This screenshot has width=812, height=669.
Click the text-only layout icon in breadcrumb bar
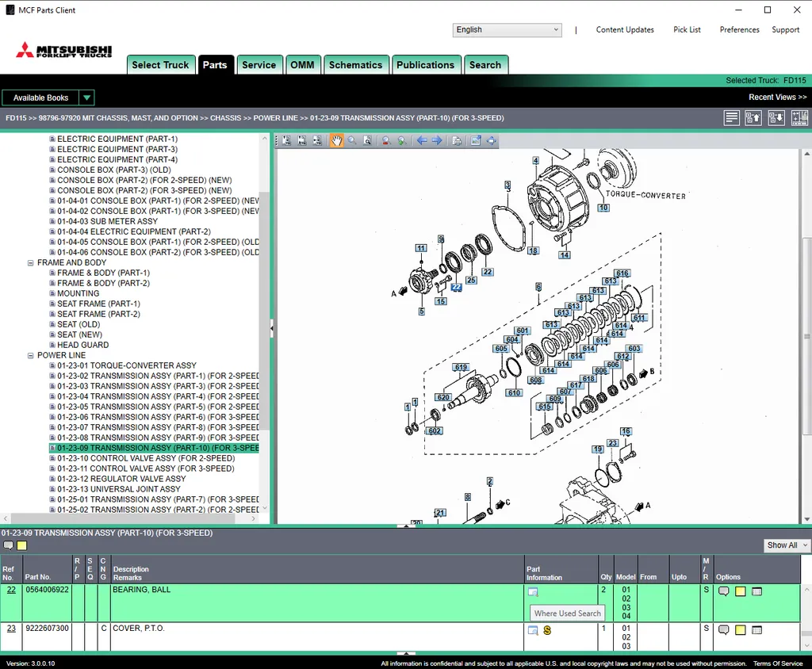[x=731, y=118]
